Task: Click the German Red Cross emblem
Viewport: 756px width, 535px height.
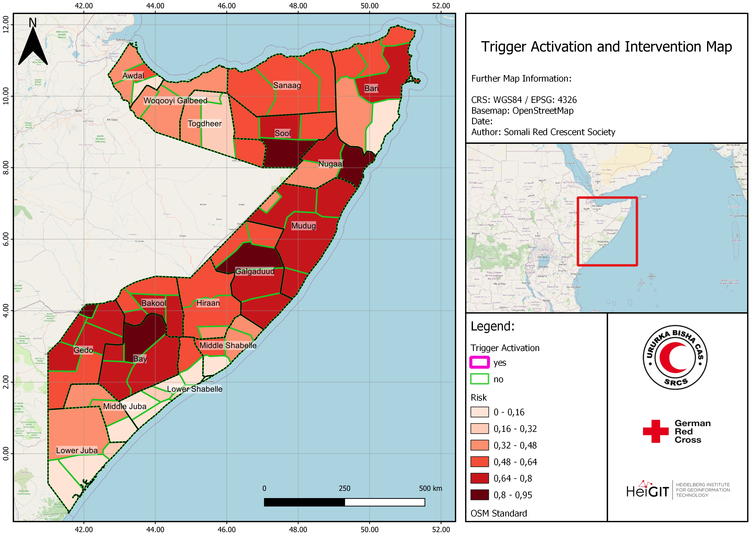Action: click(656, 431)
